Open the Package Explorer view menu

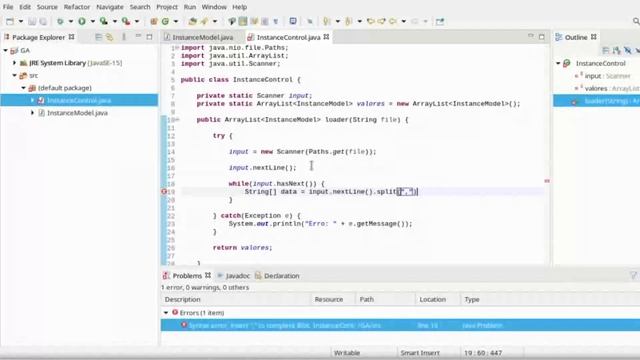[124, 37]
